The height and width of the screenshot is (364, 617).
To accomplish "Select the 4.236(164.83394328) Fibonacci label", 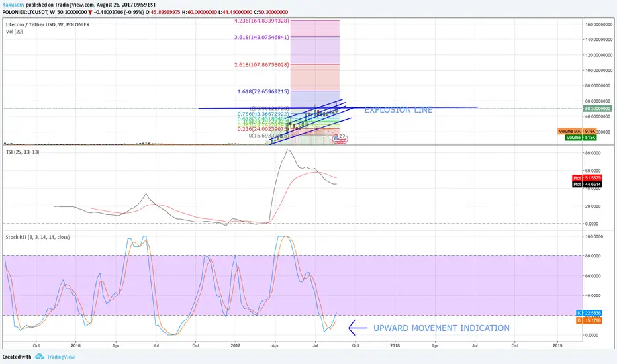I will coord(261,20).
